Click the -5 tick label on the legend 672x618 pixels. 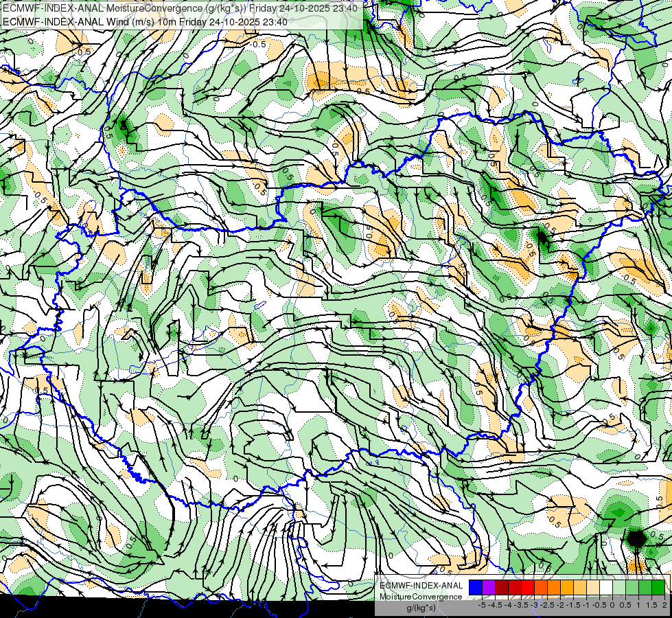(482, 605)
